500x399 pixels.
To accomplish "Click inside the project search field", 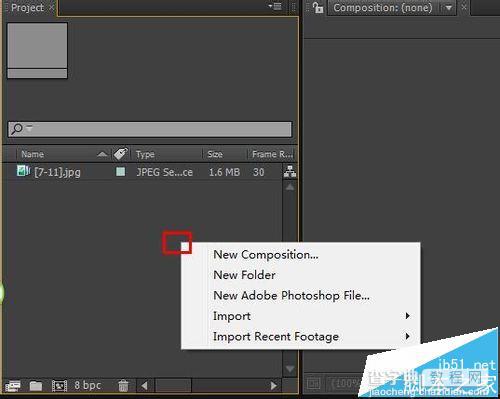I will point(150,129).
